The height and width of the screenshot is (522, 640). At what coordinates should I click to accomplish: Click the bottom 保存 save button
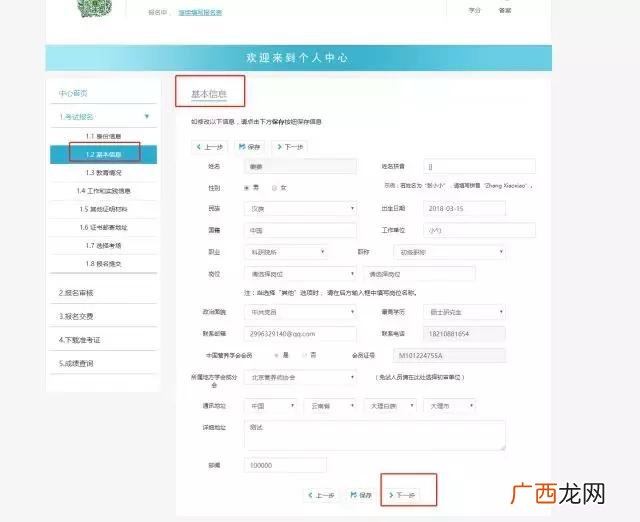point(361,495)
